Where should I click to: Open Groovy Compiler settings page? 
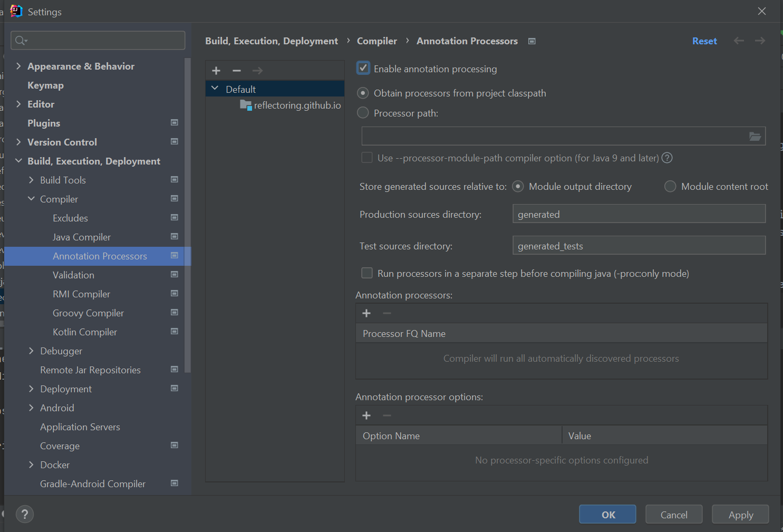coord(88,313)
